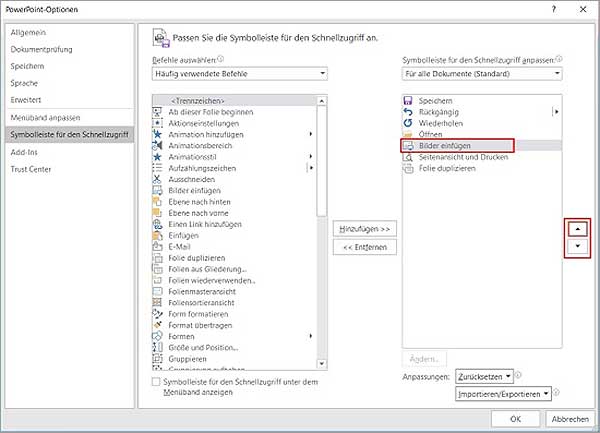Open the Allgemein options category
The image size is (600, 433).
(x=28, y=33)
